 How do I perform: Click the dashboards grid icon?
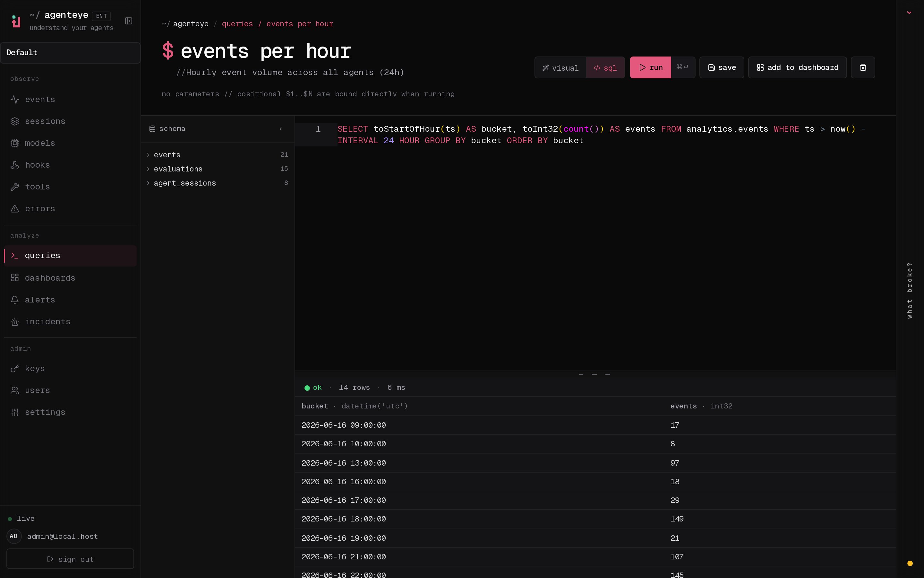15,277
